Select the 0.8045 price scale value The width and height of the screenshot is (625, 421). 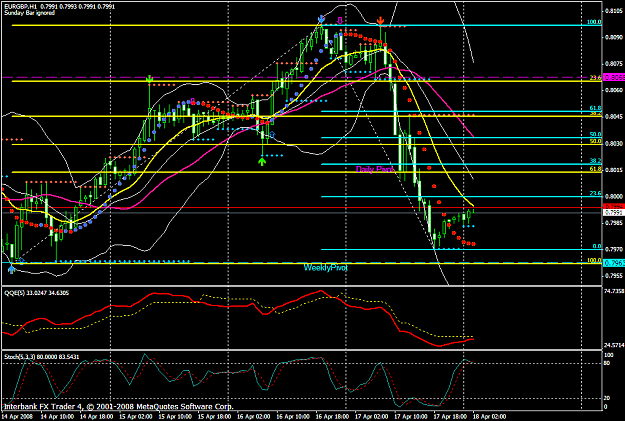tap(614, 117)
